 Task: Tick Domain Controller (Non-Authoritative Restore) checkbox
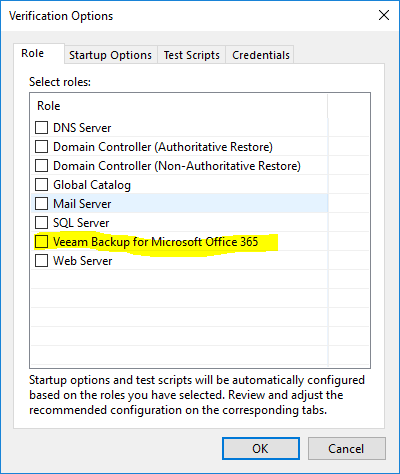pos(41,165)
